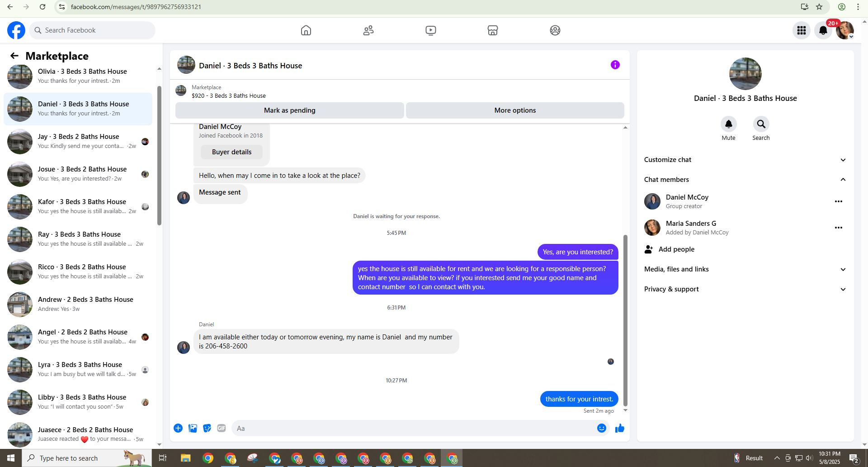Choose a GIF from the composer
868x467 pixels.
[x=221, y=428]
